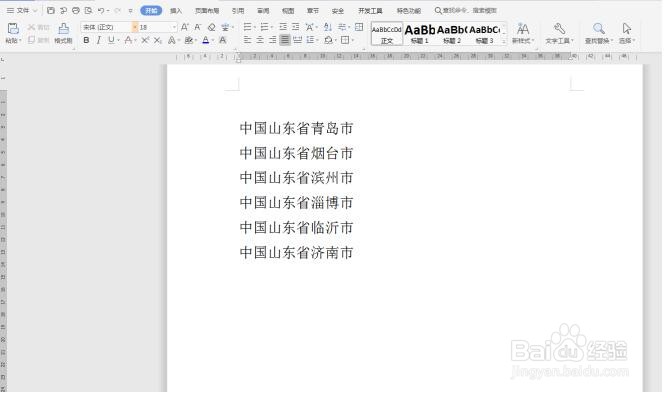Customize quick access toolbar dropdown
The width and height of the screenshot is (666, 395).
(130, 11)
